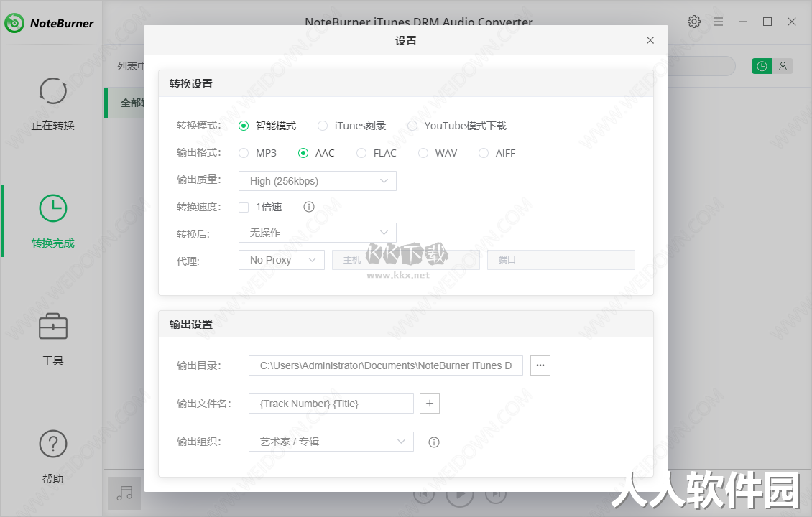
Task: Click the music note thumbnail
Action: (x=124, y=493)
